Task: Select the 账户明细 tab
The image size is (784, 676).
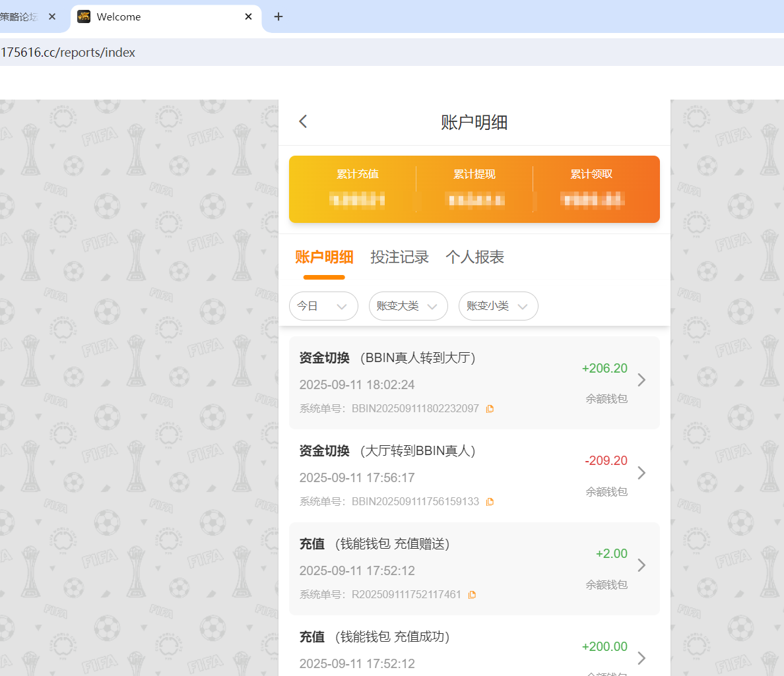Action: (323, 257)
